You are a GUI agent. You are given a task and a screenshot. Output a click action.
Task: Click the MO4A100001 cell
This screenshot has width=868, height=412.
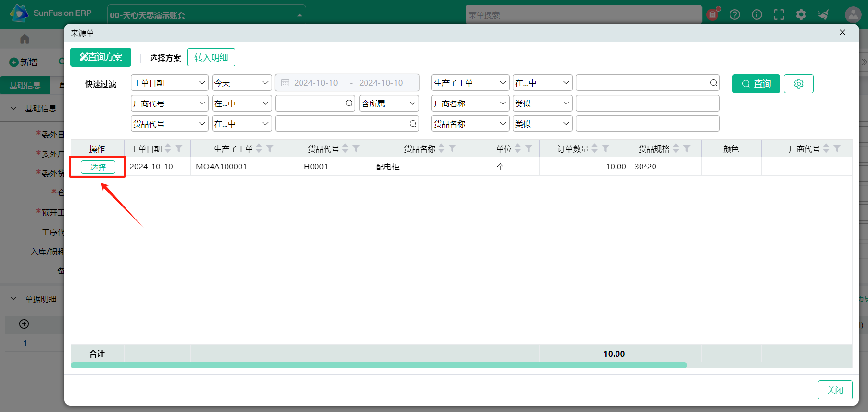(x=245, y=167)
